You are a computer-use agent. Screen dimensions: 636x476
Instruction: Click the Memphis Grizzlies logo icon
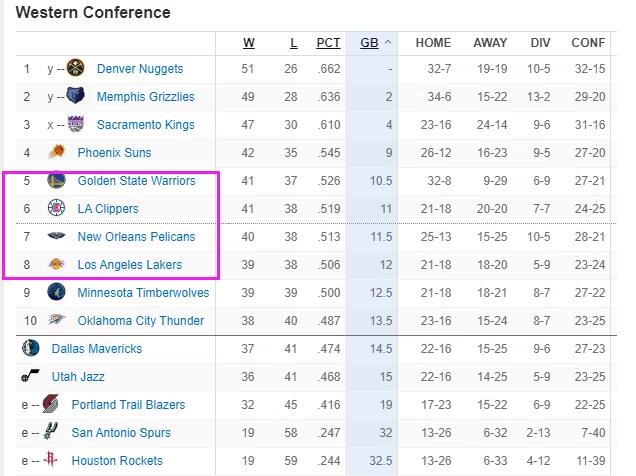(77, 97)
